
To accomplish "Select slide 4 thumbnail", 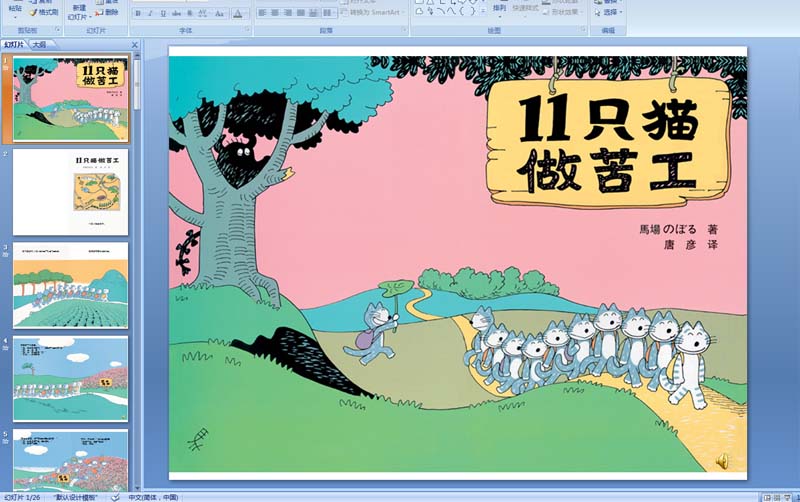I will 70,379.
